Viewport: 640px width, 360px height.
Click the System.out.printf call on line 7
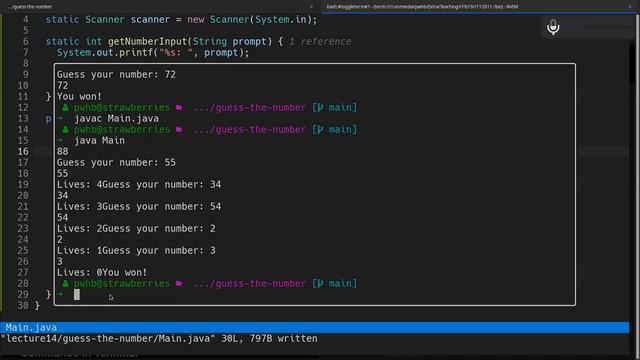pos(153,53)
